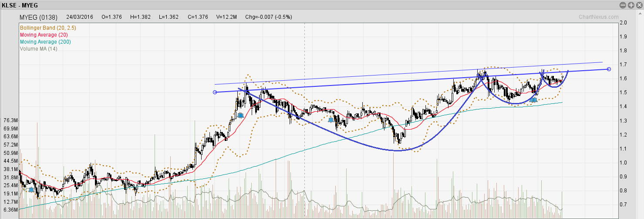The width and height of the screenshot is (644, 219).
Task: Click the plus button in title bar
Action: (x=631, y=5)
